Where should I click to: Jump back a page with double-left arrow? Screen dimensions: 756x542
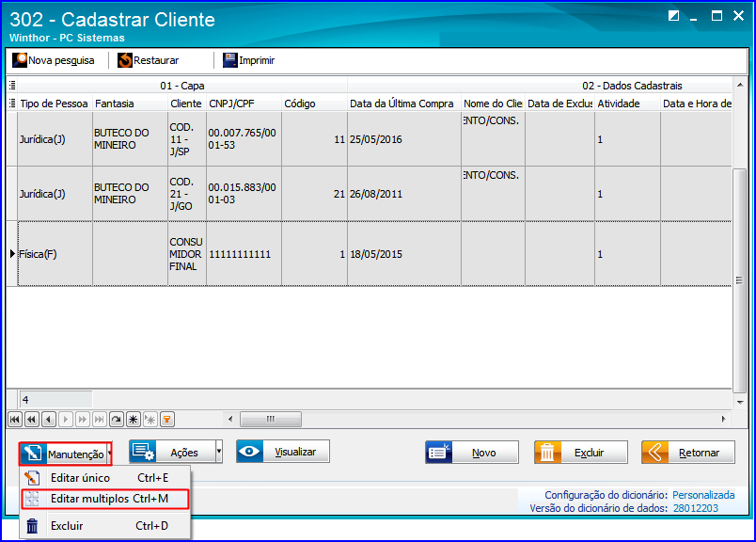(32, 420)
